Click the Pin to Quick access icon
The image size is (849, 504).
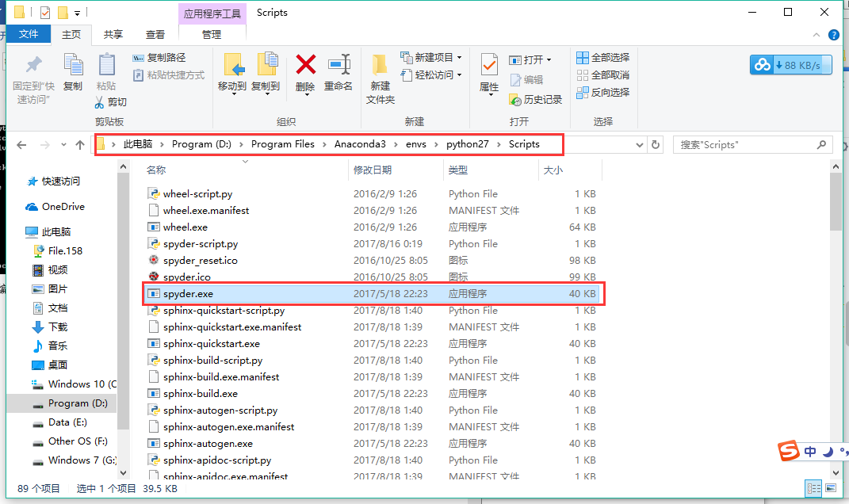click(34, 65)
